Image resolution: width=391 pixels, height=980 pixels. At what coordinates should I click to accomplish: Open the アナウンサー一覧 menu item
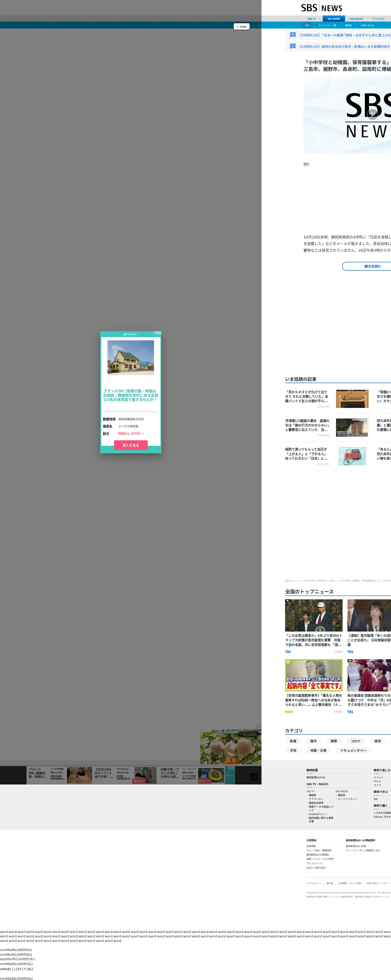tap(327, 25)
